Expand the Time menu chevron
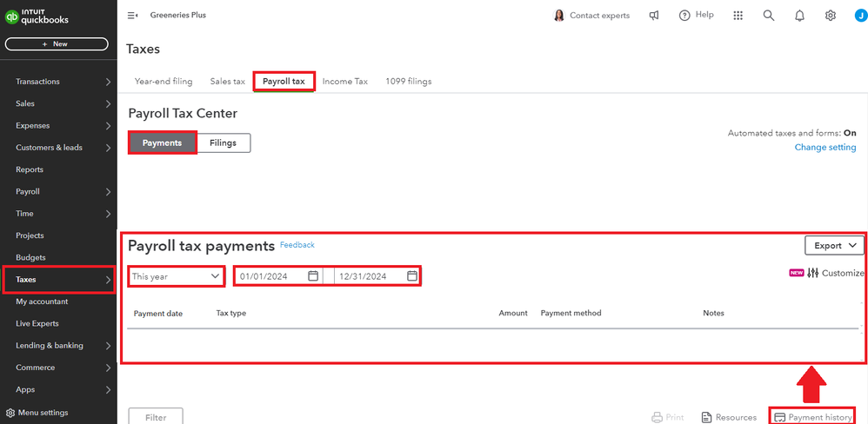The image size is (868, 424). pos(108,214)
